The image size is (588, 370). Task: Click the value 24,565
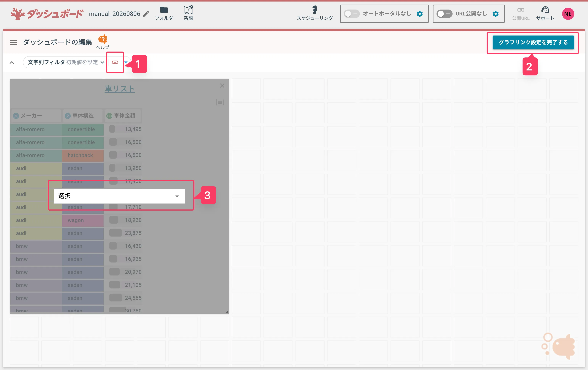tap(133, 298)
